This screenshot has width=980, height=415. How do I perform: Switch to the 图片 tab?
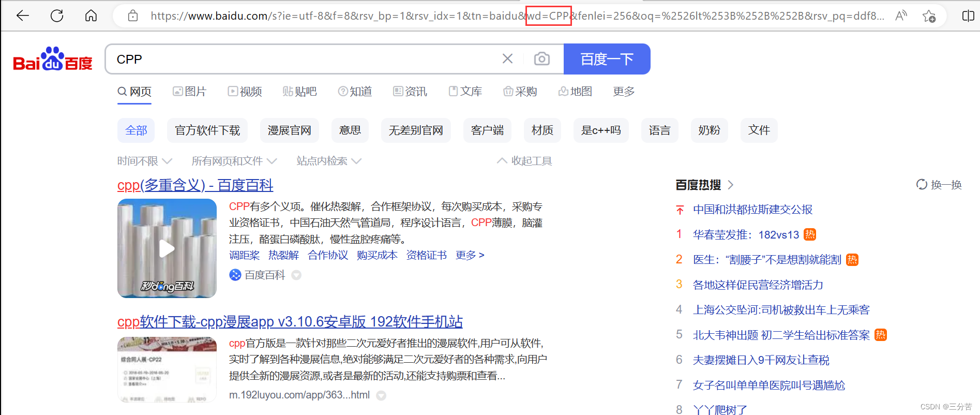tap(189, 92)
